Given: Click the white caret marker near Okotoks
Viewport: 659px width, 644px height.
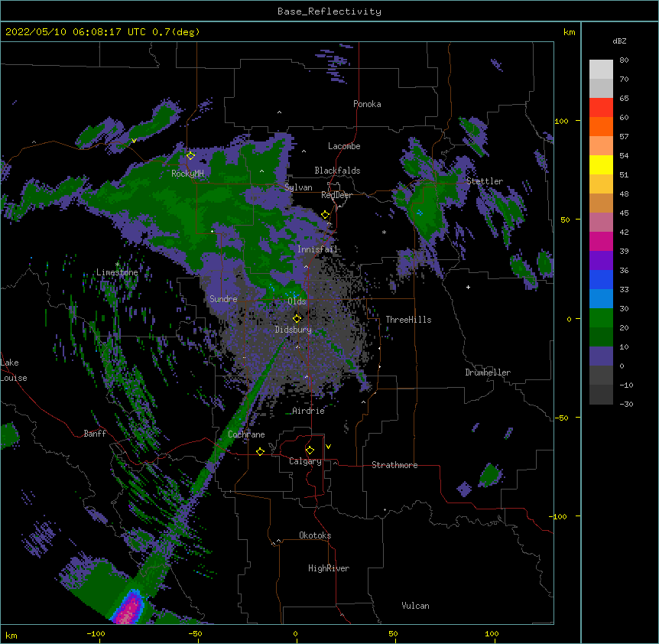Looking at the screenshot, I should (278, 541).
